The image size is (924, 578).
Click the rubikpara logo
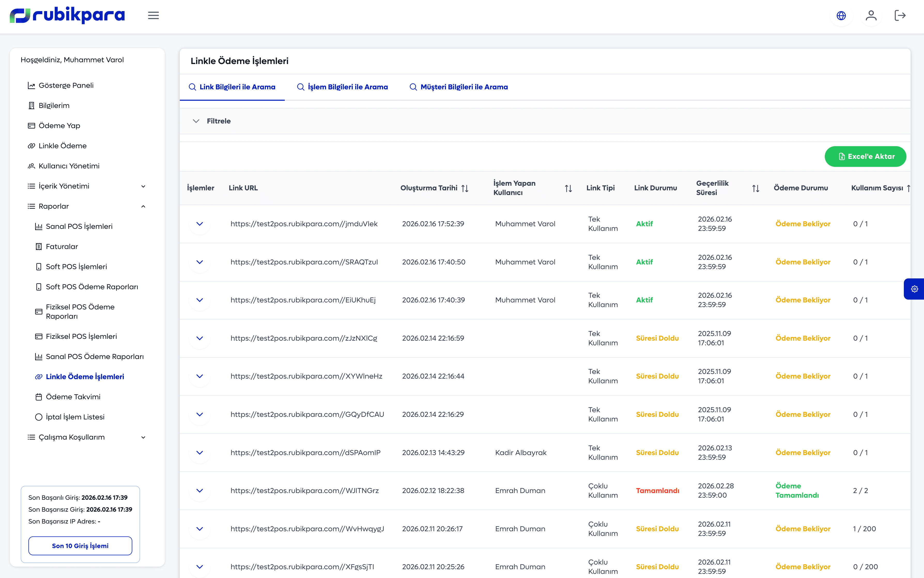point(67,15)
